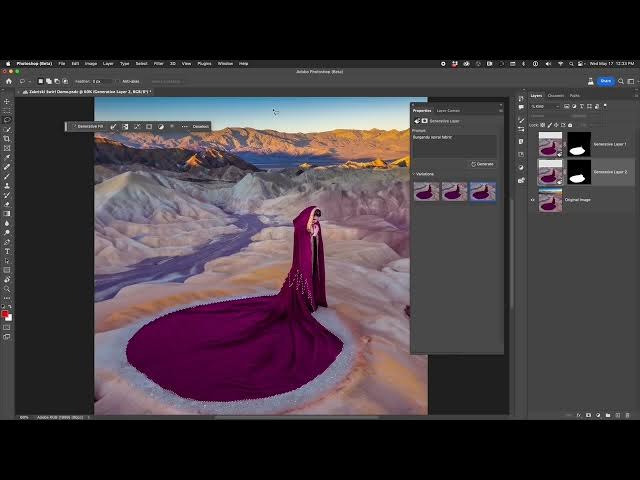Click the blue Share button
This screenshot has height=480, width=640.
605,81
